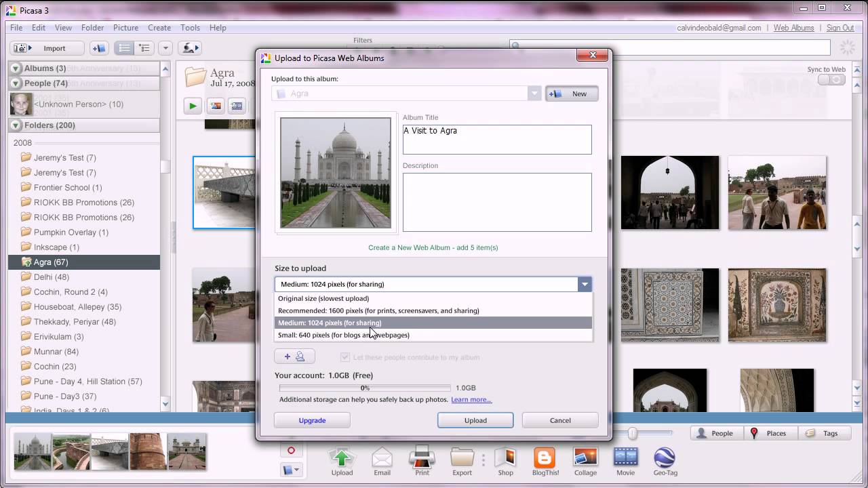The image size is (868, 488).
Task: Open the Edit menu
Action: point(39,28)
